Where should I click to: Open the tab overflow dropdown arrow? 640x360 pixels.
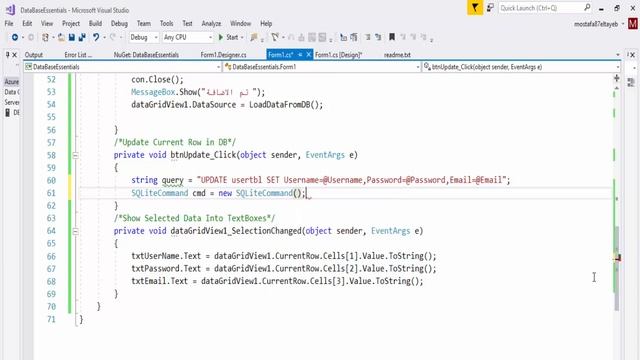(x=618, y=55)
